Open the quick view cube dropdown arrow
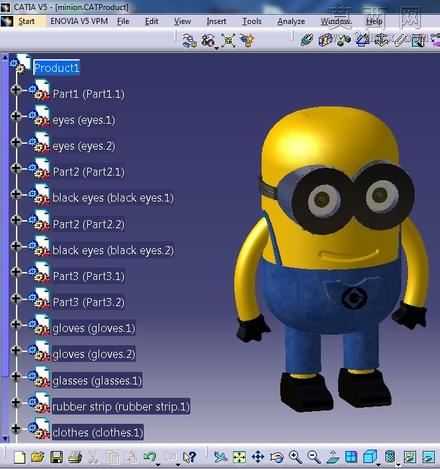 click(x=378, y=464)
